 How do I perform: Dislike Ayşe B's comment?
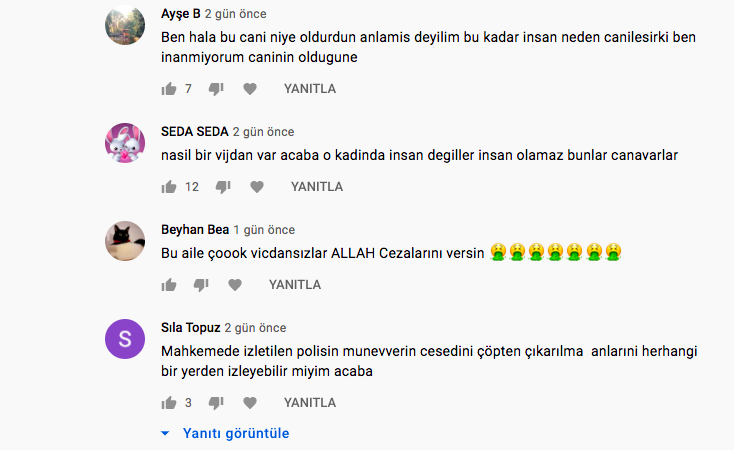pos(216,89)
